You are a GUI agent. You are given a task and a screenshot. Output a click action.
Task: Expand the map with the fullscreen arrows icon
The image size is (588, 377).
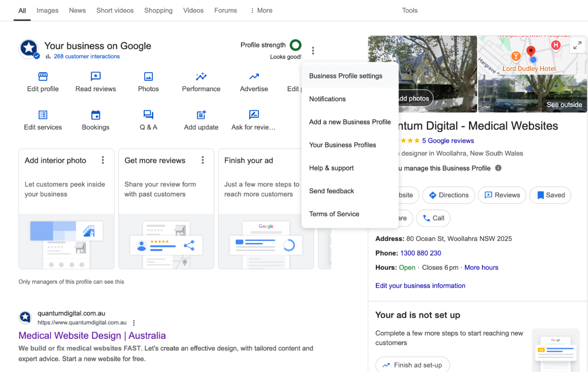[578, 45]
